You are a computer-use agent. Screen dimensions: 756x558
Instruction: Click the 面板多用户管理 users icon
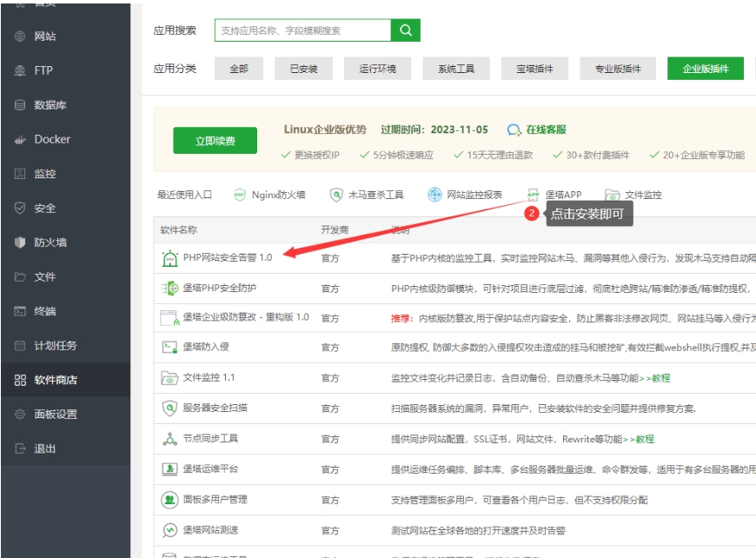169,500
